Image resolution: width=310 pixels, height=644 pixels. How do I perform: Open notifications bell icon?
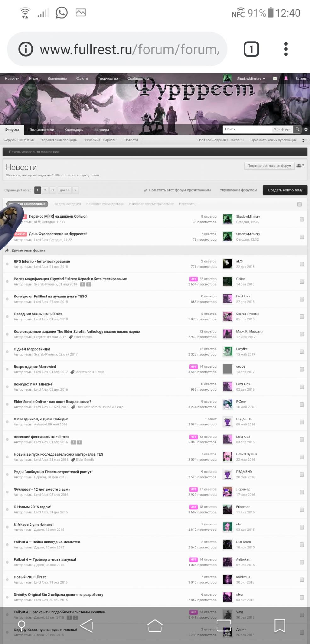(x=286, y=78)
